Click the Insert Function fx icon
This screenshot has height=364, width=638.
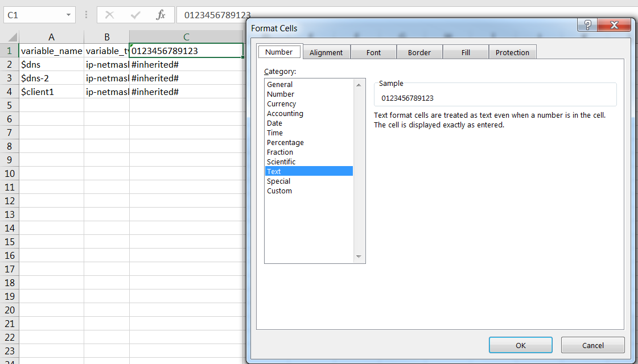pyautogui.click(x=160, y=15)
